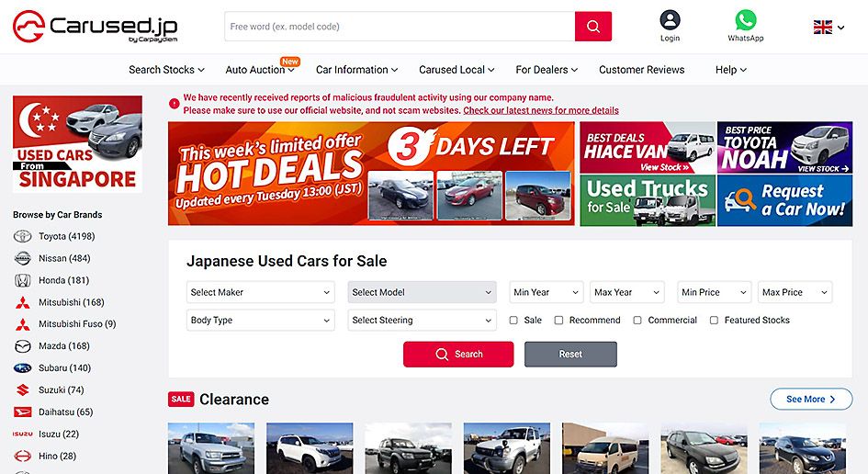868x474 pixels.
Task: Click the See More Clearance button
Action: tap(811, 400)
